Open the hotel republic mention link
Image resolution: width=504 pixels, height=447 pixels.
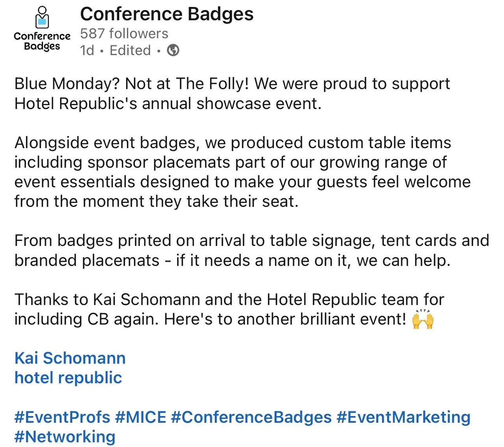(x=68, y=378)
